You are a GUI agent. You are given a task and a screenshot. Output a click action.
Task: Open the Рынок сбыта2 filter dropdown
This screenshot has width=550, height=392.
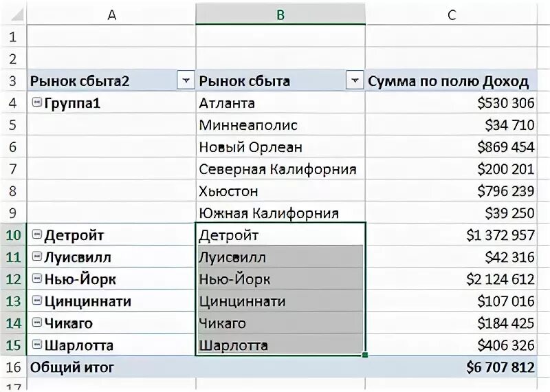pos(186,81)
